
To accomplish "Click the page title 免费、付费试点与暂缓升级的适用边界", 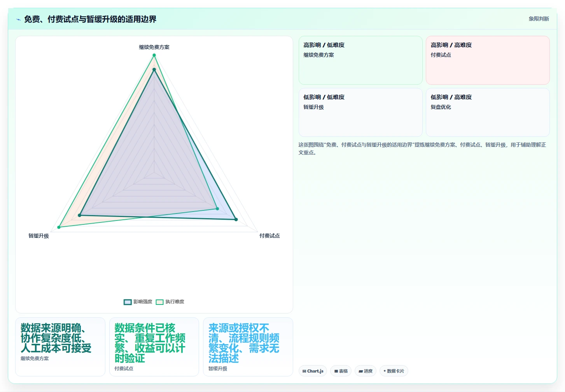I will tap(90, 19).
